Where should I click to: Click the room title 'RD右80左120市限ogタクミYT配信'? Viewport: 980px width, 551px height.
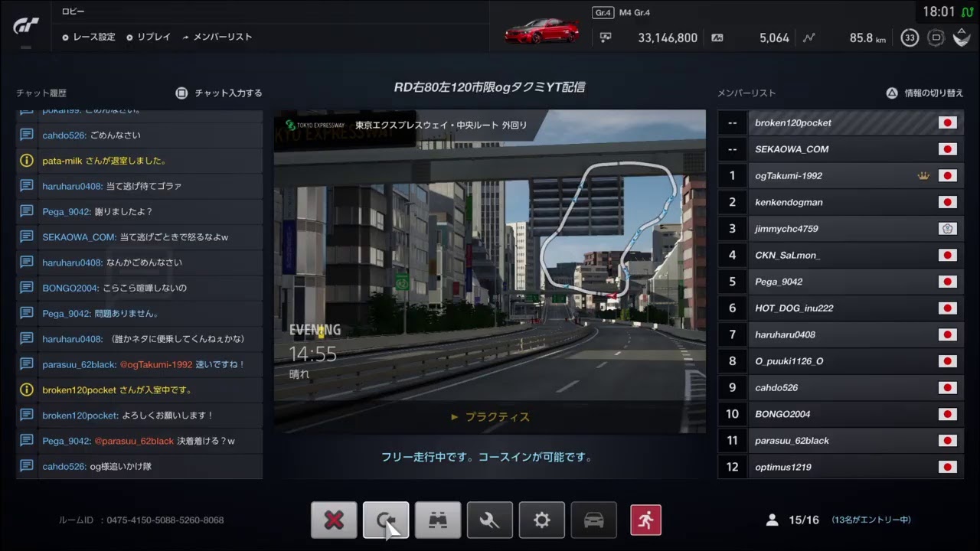tap(490, 87)
